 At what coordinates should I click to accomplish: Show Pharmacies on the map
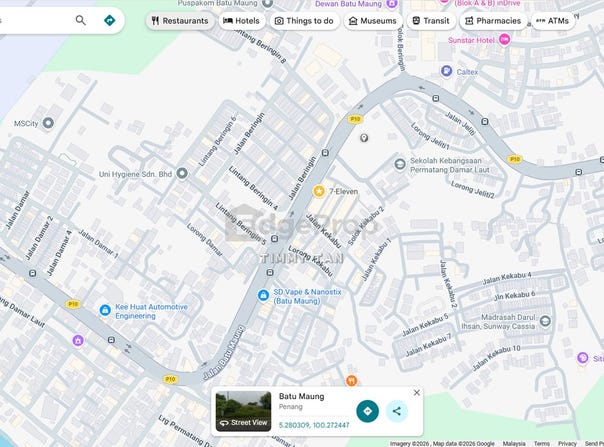(x=493, y=21)
